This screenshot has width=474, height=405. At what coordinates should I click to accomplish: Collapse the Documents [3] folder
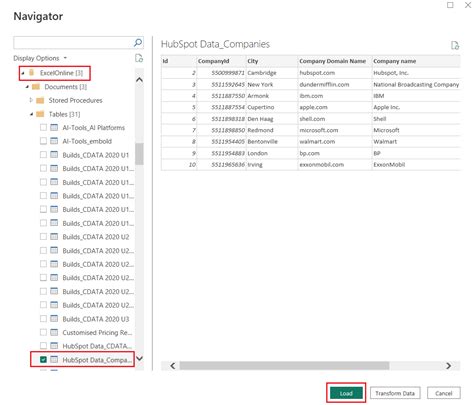27,87
